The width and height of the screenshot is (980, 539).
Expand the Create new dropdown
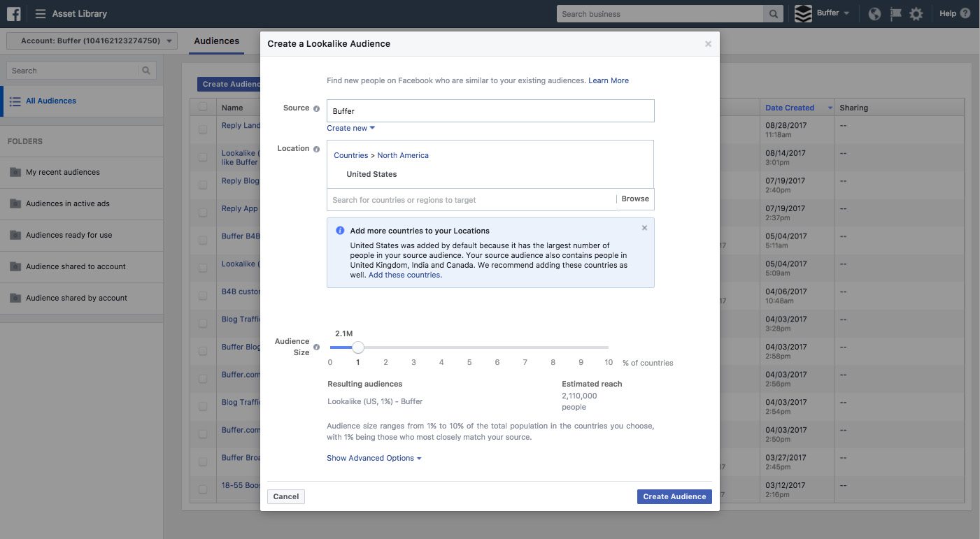click(x=351, y=128)
